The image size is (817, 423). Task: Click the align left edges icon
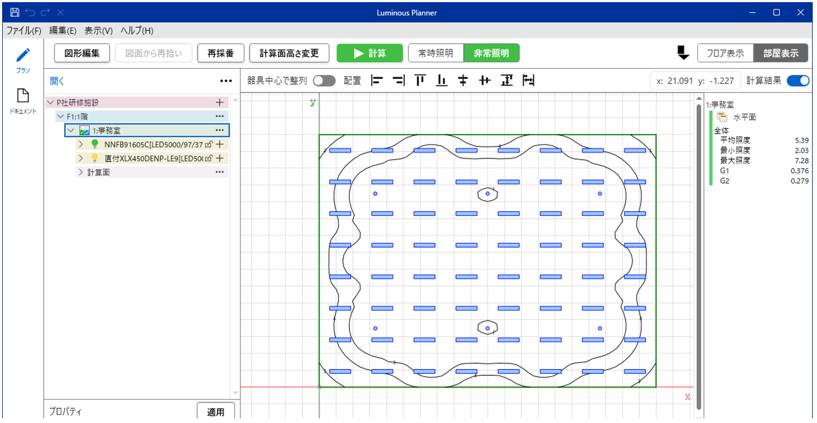(x=377, y=81)
